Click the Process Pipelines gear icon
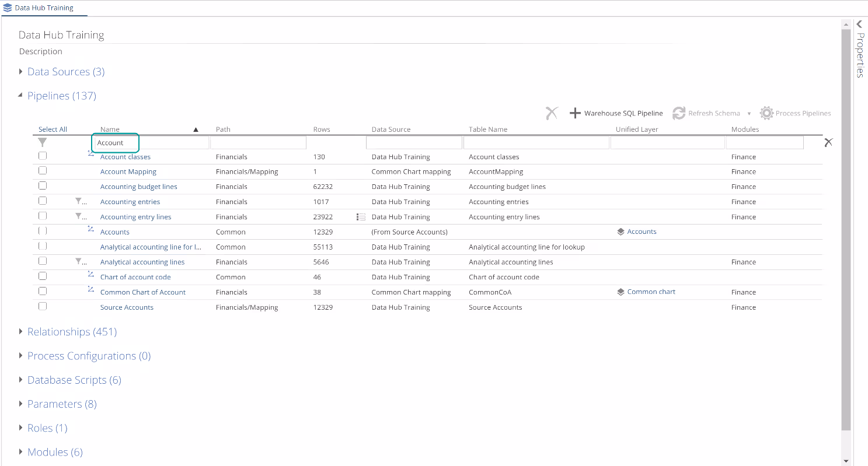This screenshot has width=868, height=466. (766, 113)
